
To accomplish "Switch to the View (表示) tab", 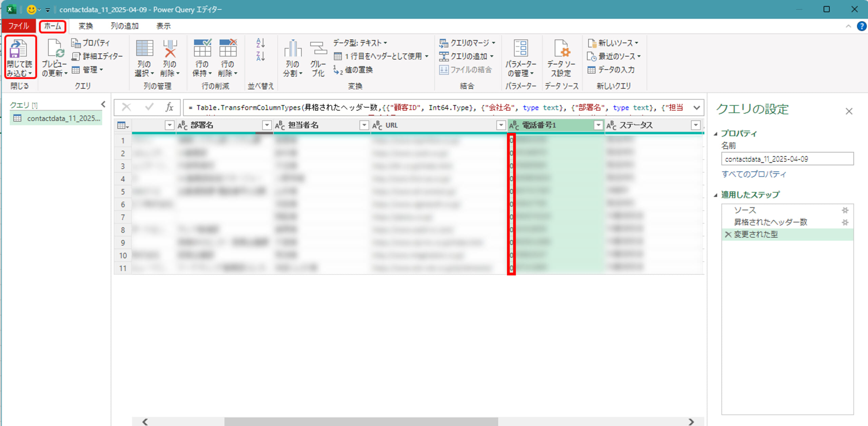I will point(163,26).
